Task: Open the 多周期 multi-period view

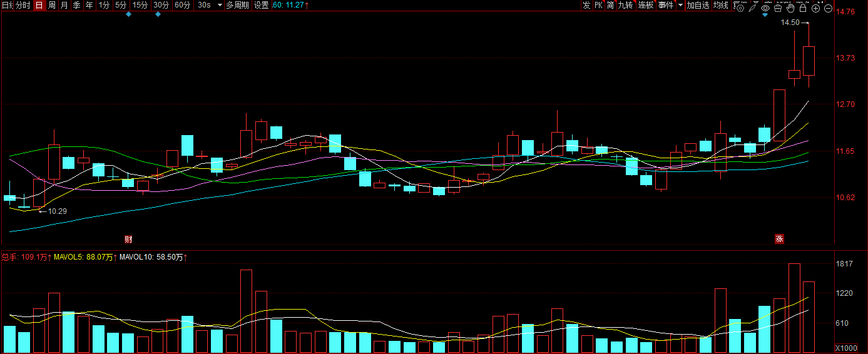Action: 237,5
